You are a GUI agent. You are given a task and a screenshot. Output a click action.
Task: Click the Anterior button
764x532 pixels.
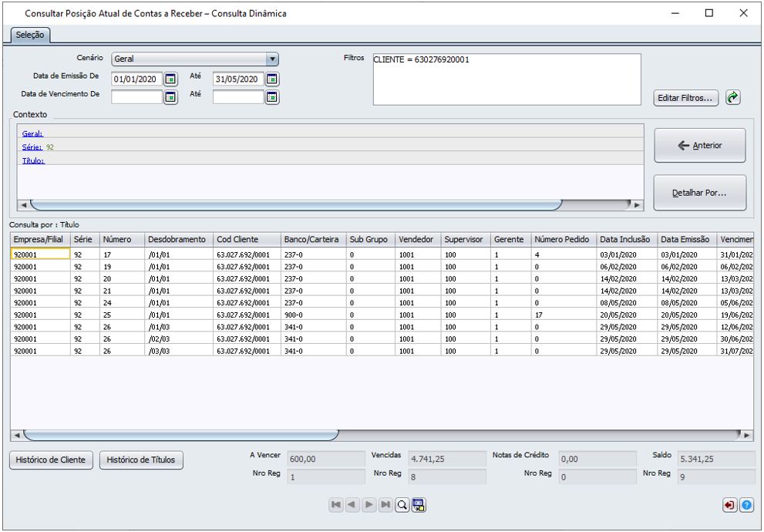click(700, 145)
